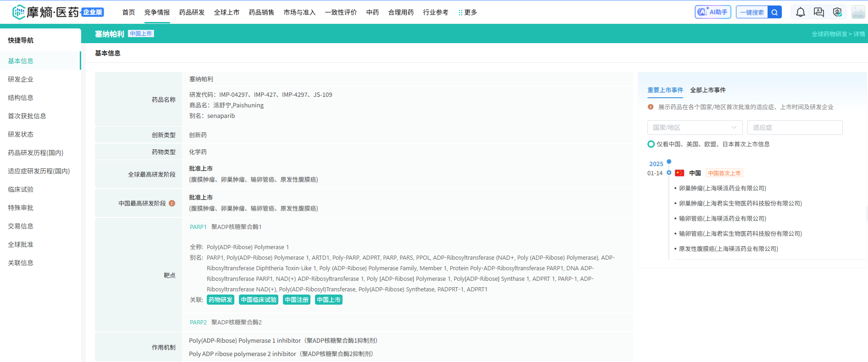The height and width of the screenshot is (362, 868).
Task: Click the China flag icon
Action: [x=680, y=173]
